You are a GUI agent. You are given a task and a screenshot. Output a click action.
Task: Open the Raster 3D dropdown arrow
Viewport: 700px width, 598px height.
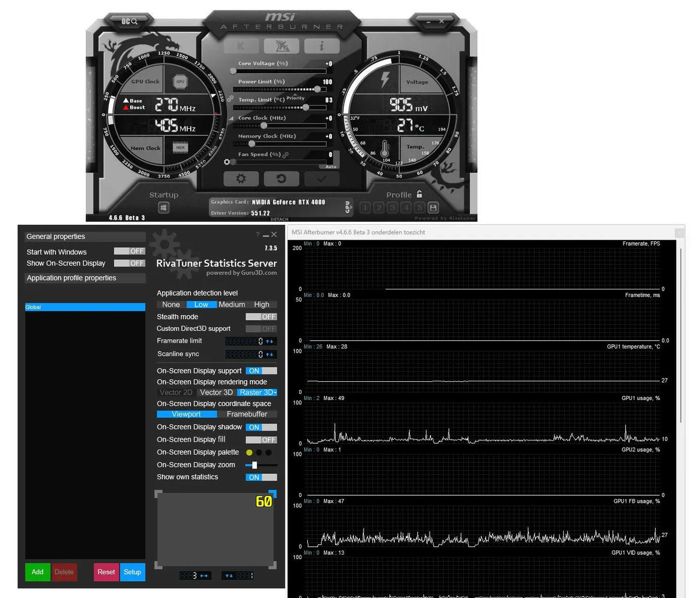275,393
